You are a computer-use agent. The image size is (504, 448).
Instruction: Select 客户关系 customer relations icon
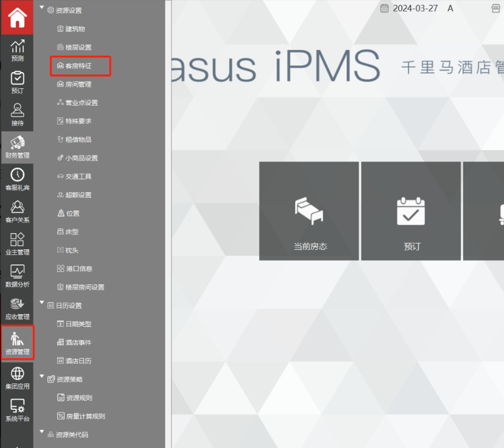(17, 212)
